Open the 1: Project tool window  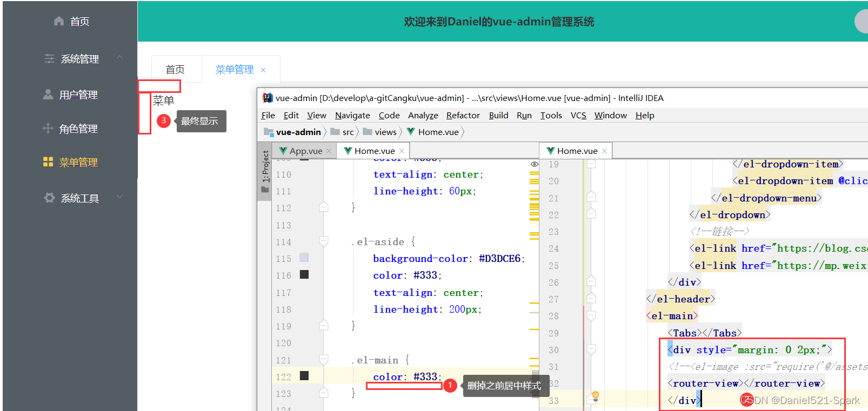point(265,171)
